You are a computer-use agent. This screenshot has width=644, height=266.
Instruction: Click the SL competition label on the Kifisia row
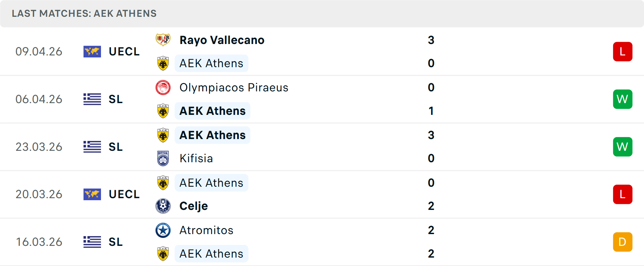pyautogui.click(x=115, y=147)
